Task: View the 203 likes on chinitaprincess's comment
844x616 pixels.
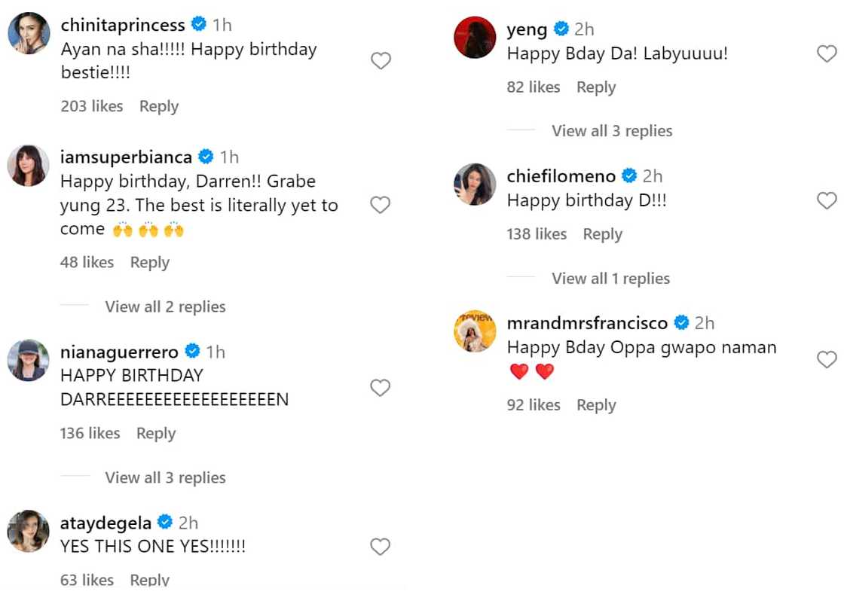Action: [91, 106]
